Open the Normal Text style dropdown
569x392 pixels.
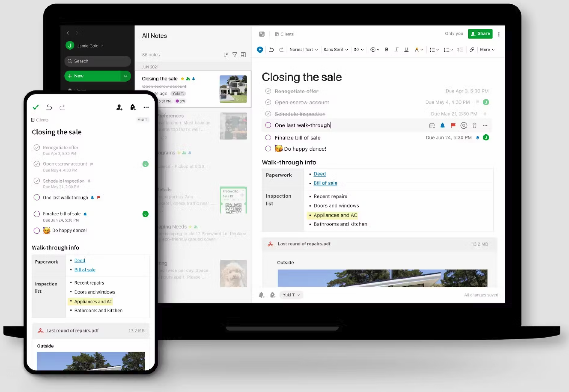point(303,49)
